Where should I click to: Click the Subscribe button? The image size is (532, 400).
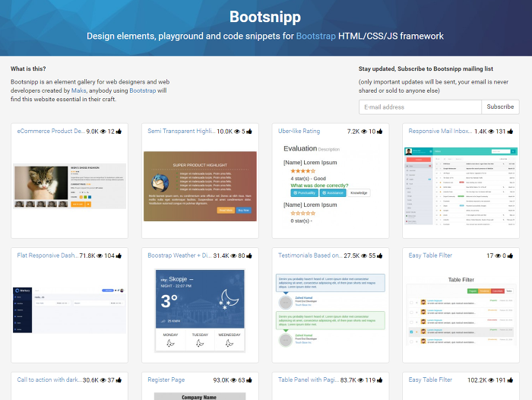(500, 107)
